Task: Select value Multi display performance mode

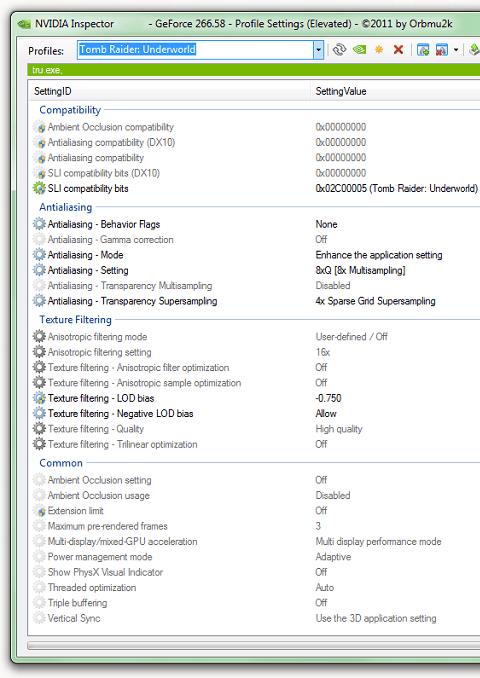Action: (x=378, y=541)
